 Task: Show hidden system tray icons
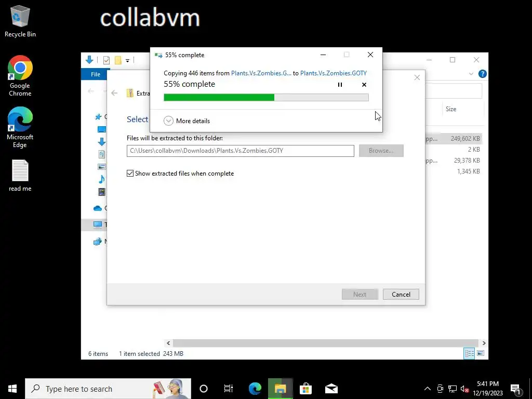(x=428, y=389)
